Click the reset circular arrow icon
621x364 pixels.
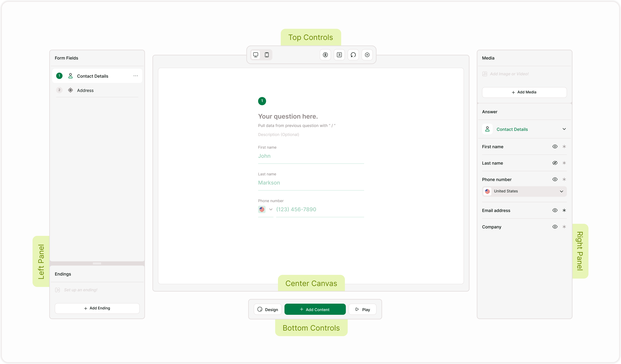point(353,55)
